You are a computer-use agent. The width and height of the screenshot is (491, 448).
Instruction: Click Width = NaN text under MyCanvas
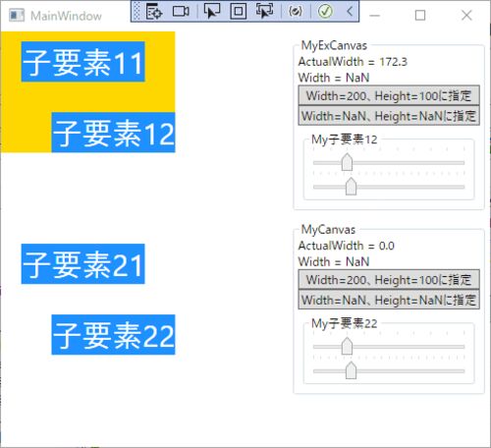[334, 261]
